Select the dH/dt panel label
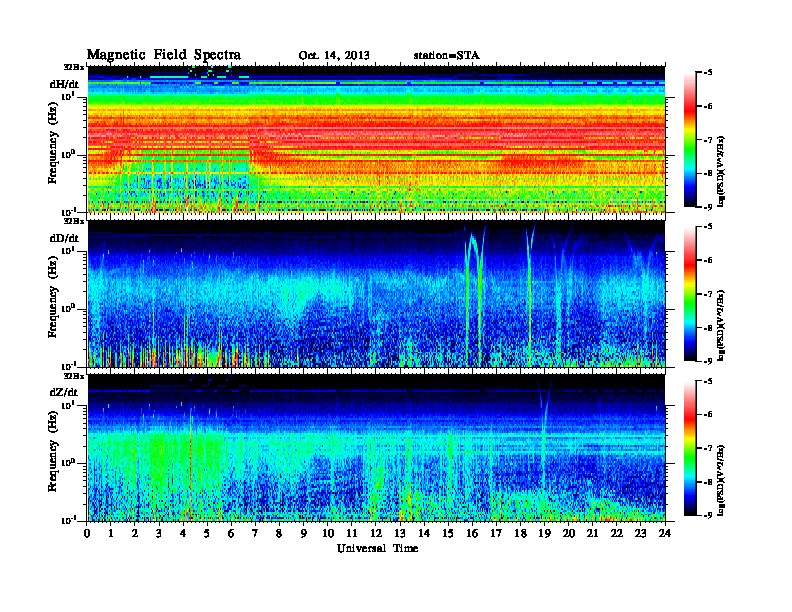Image resolution: width=792 pixels, height=612 pixels. (64, 84)
